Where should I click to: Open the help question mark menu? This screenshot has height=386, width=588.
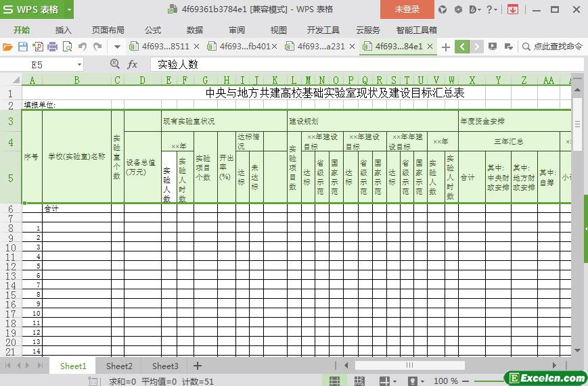tap(491, 9)
